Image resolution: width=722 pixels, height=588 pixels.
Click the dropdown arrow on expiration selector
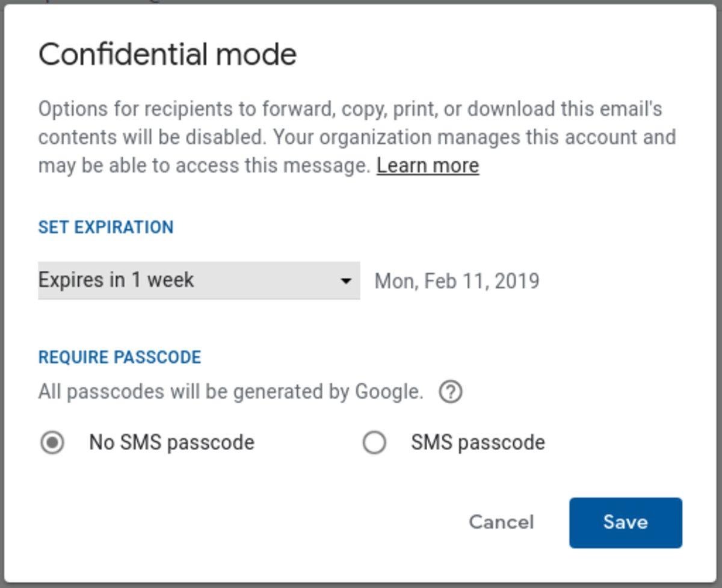(x=345, y=280)
